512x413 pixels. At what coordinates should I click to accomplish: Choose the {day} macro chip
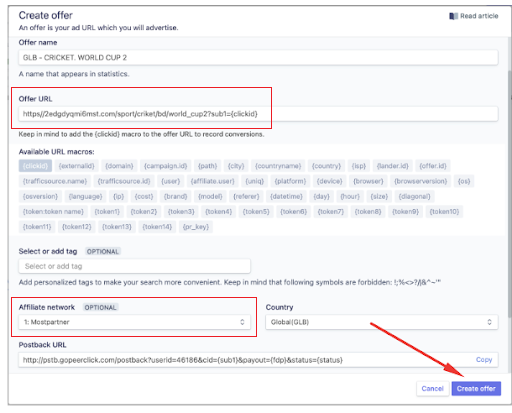pyautogui.click(x=321, y=197)
